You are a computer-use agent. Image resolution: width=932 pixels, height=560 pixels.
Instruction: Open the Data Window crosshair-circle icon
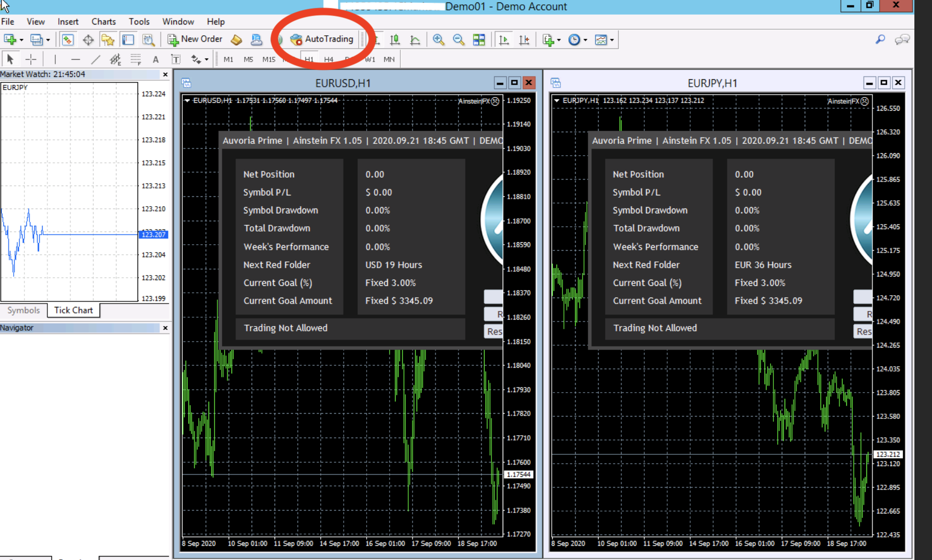(88, 40)
